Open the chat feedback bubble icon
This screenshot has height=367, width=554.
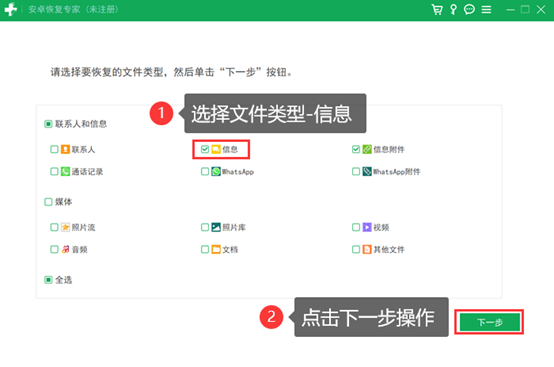point(470,10)
